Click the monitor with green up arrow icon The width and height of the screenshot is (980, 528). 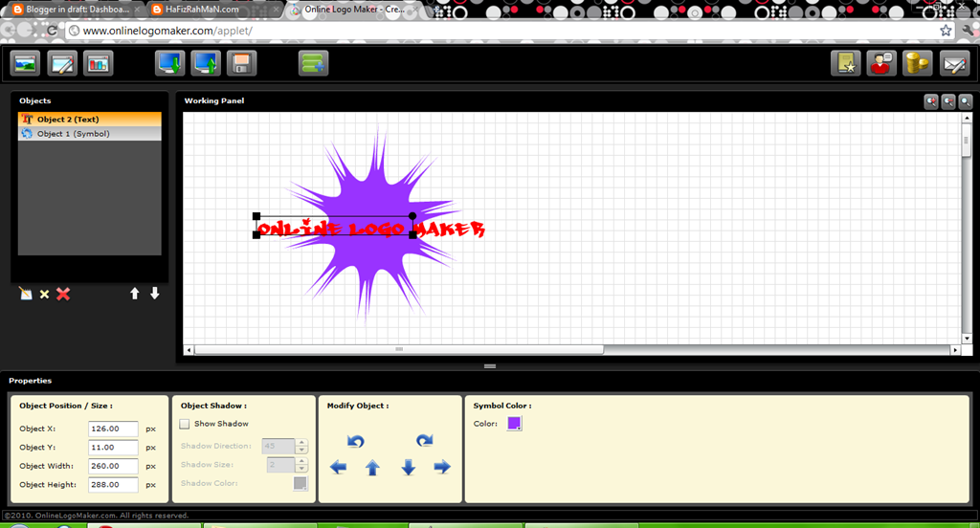click(207, 64)
